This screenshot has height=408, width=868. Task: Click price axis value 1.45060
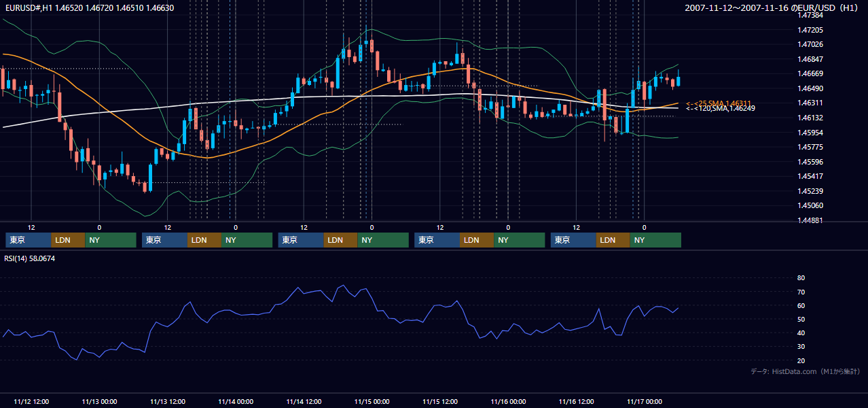(x=810, y=205)
